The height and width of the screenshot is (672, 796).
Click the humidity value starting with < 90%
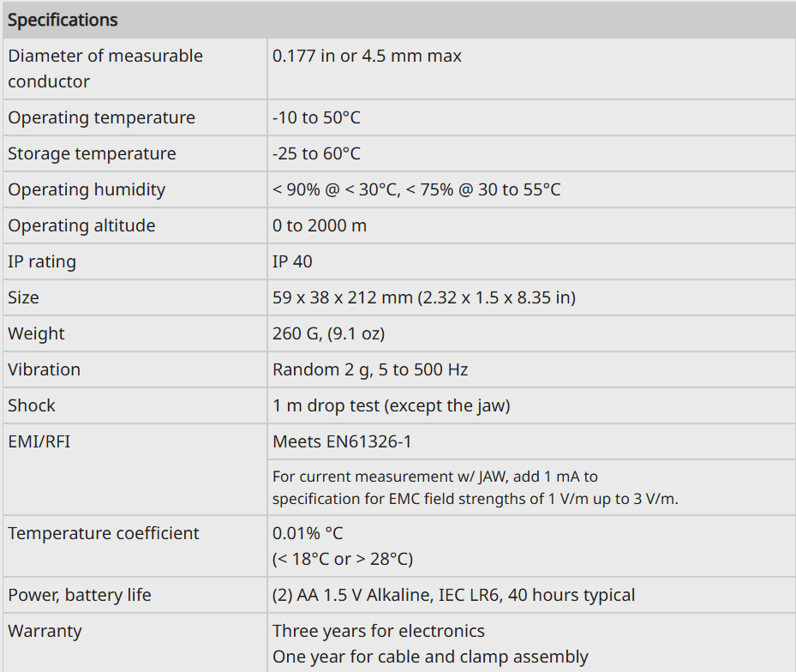click(x=416, y=190)
